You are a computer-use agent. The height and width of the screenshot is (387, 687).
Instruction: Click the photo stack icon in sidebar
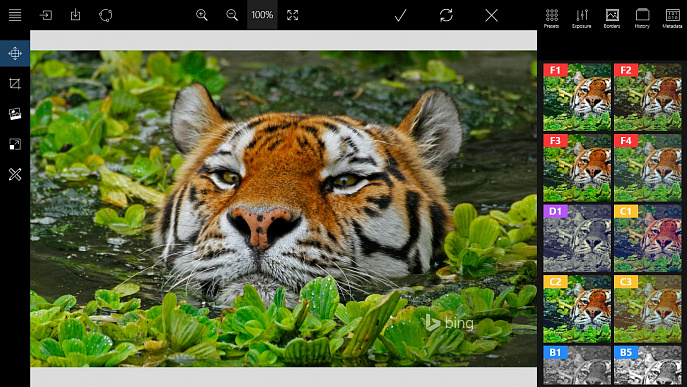(15, 114)
